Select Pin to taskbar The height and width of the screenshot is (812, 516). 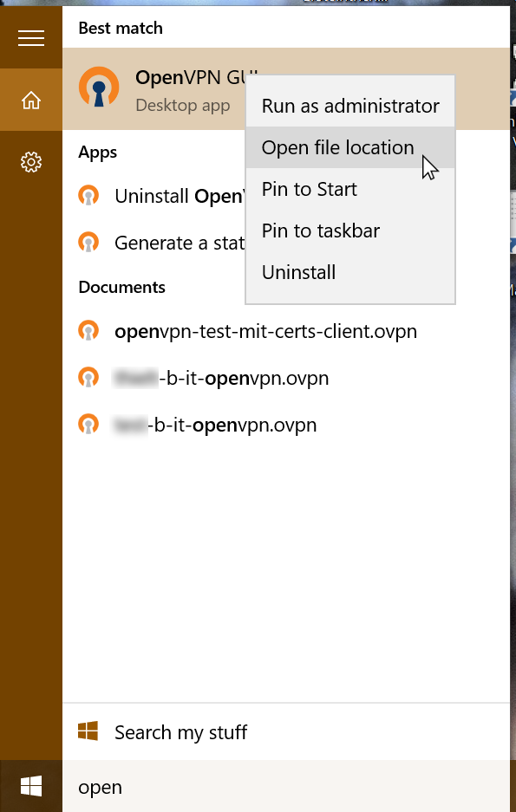pos(350,231)
